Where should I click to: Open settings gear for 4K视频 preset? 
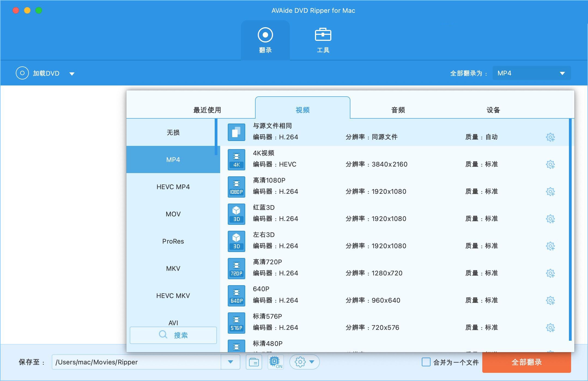pos(550,164)
